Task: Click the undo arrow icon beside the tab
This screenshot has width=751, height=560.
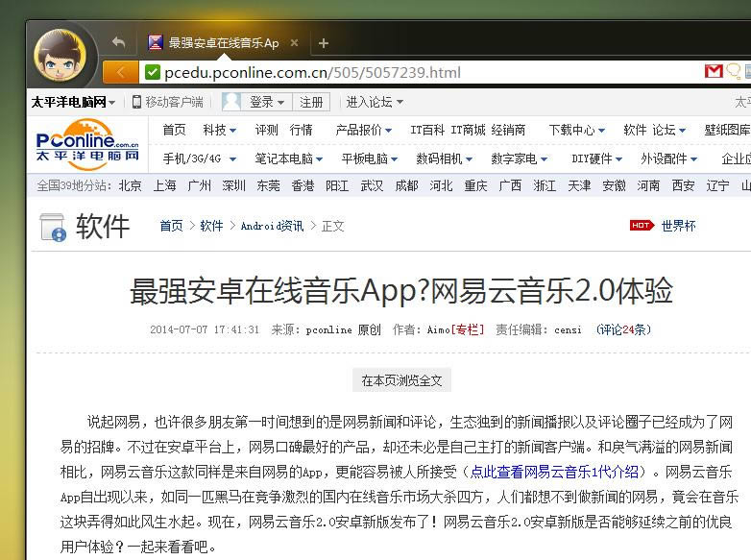Action: tap(118, 42)
